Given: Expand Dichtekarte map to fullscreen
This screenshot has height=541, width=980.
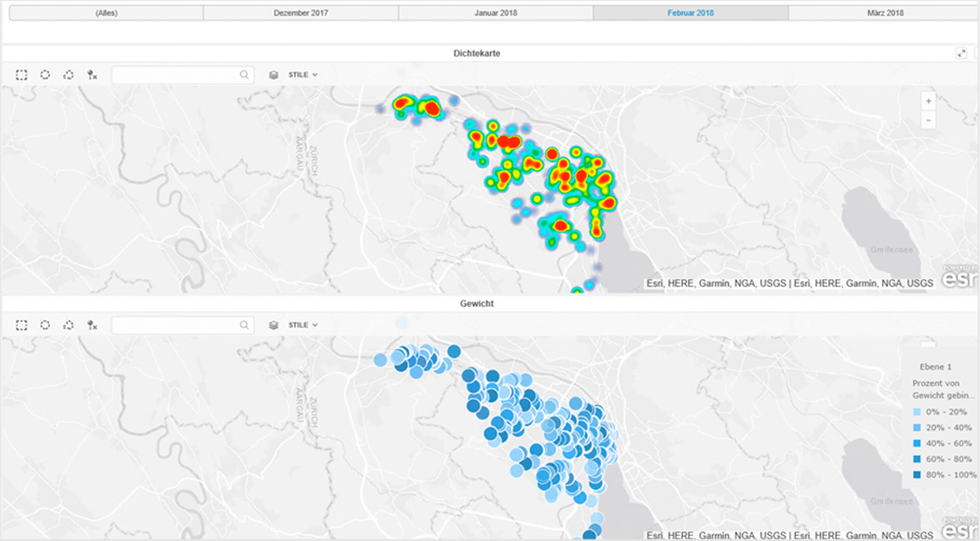Looking at the screenshot, I should point(961,54).
